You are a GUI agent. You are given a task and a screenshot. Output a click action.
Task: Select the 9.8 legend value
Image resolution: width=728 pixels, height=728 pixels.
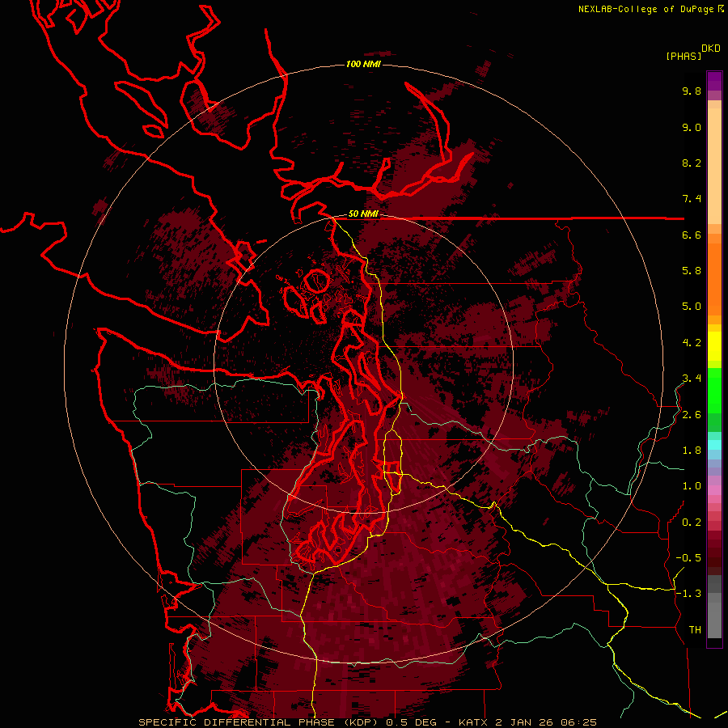[692, 91]
